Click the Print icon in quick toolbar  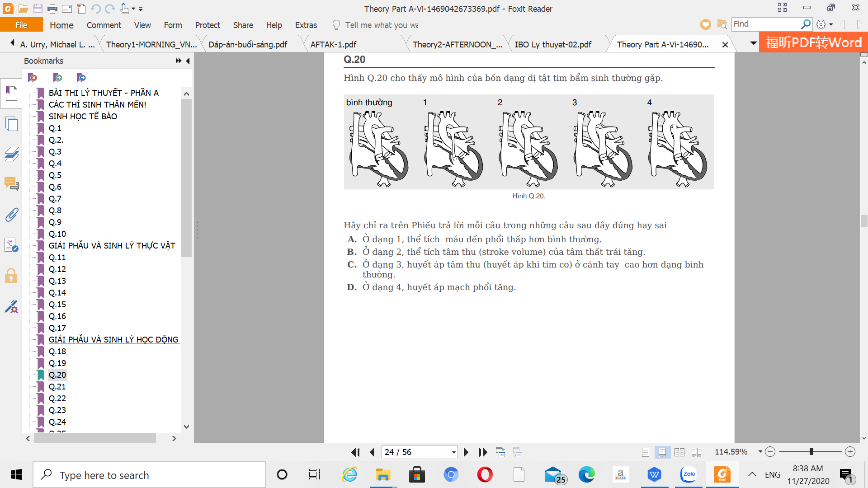pyautogui.click(x=52, y=9)
